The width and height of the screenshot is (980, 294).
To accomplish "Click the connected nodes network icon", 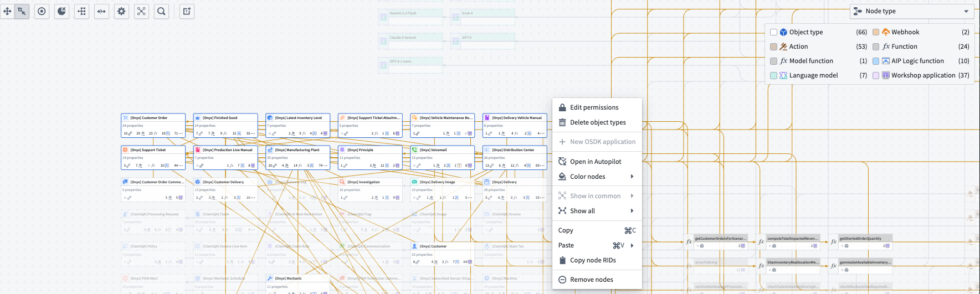I will [141, 11].
